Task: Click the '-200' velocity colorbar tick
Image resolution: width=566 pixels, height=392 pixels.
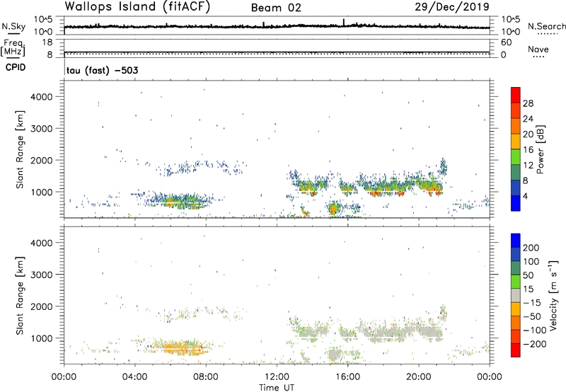Action: click(535, 344)
